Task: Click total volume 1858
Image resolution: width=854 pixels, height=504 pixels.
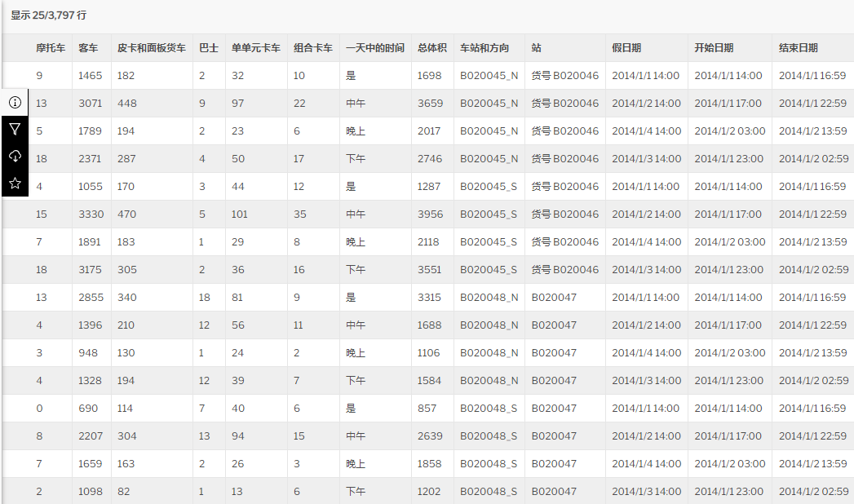Action: click(x=429, y=464)
